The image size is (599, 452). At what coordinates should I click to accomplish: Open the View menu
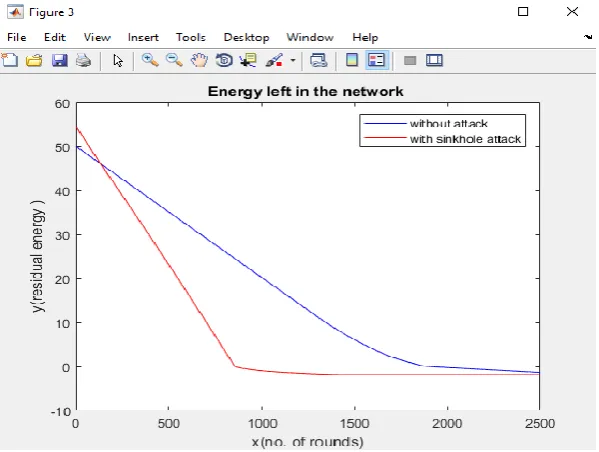tap(97, 37)
